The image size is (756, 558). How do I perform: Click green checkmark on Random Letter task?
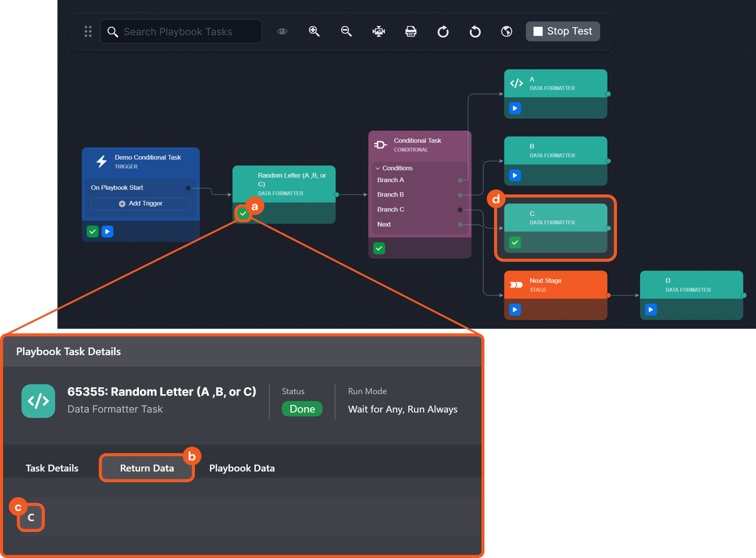pos(243,214)
